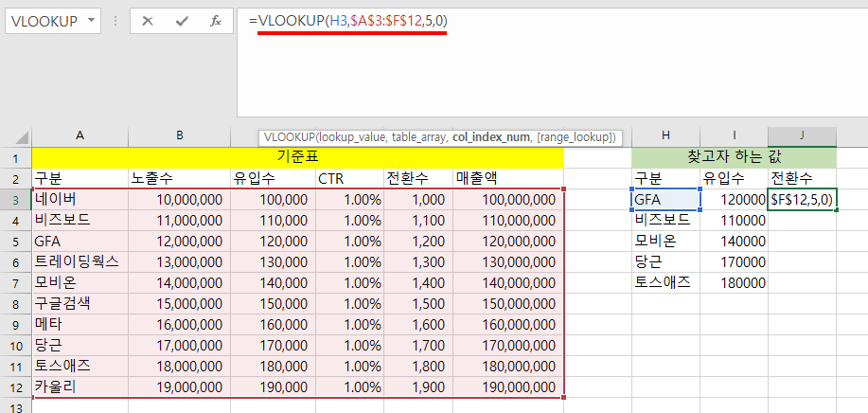Viewport: 868px width, 413px height.
Task: Click the Enter checkmark formula icon
Action: pos(182,21)
